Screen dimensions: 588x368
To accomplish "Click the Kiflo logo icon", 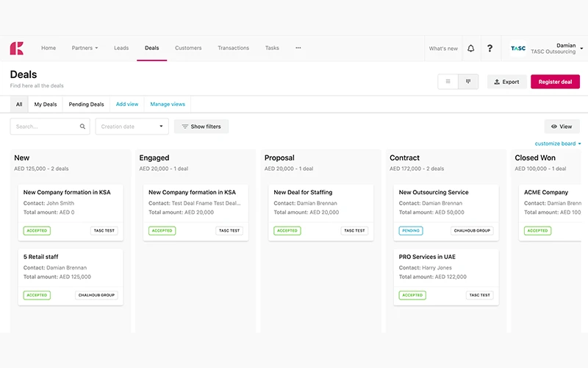I will pos(16,49).
